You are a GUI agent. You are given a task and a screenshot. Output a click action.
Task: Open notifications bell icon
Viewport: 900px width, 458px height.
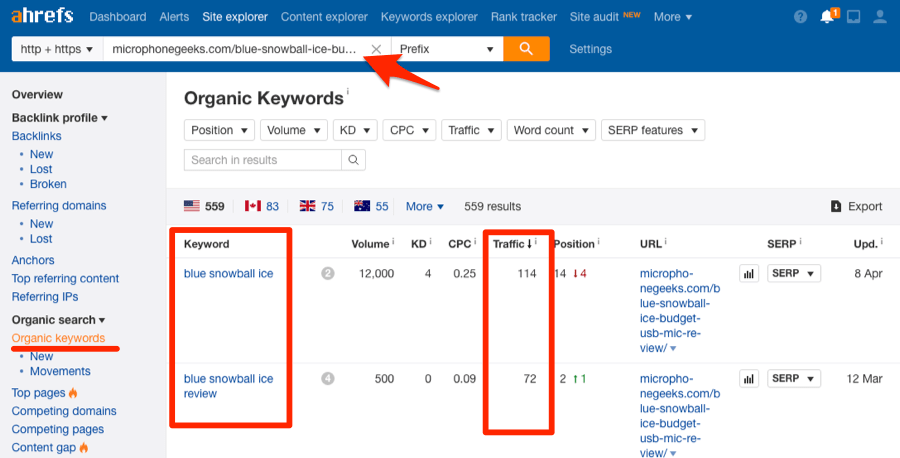[827, 17]
